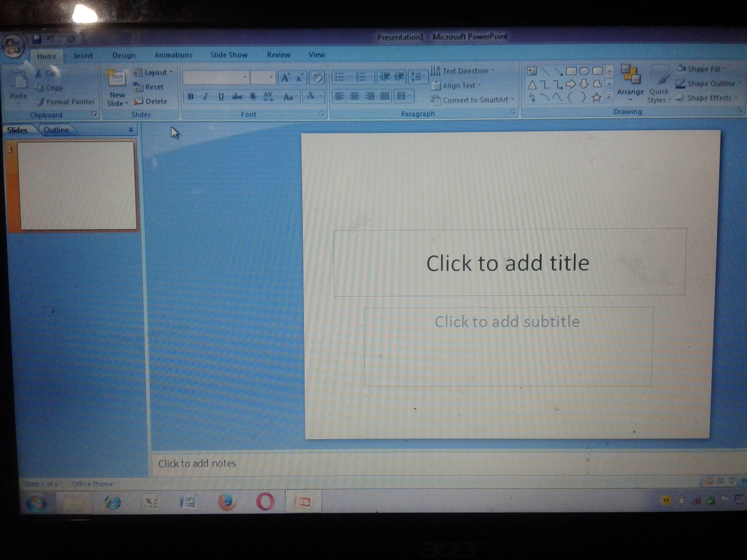This screenshot has width=747, height=560.
Task: Select the Down Arrow block shape
Action: pos(584,84)
